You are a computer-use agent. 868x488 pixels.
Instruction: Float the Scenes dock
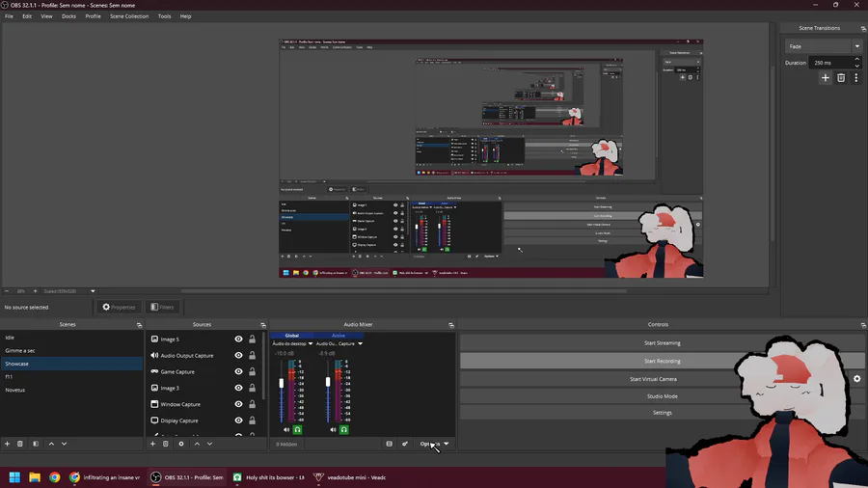[139, 325]
